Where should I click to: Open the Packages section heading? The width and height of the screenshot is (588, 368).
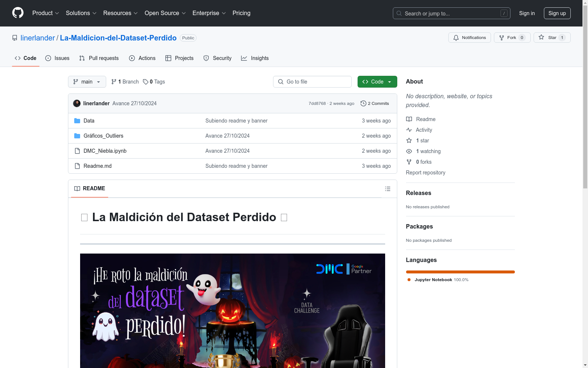419,226
